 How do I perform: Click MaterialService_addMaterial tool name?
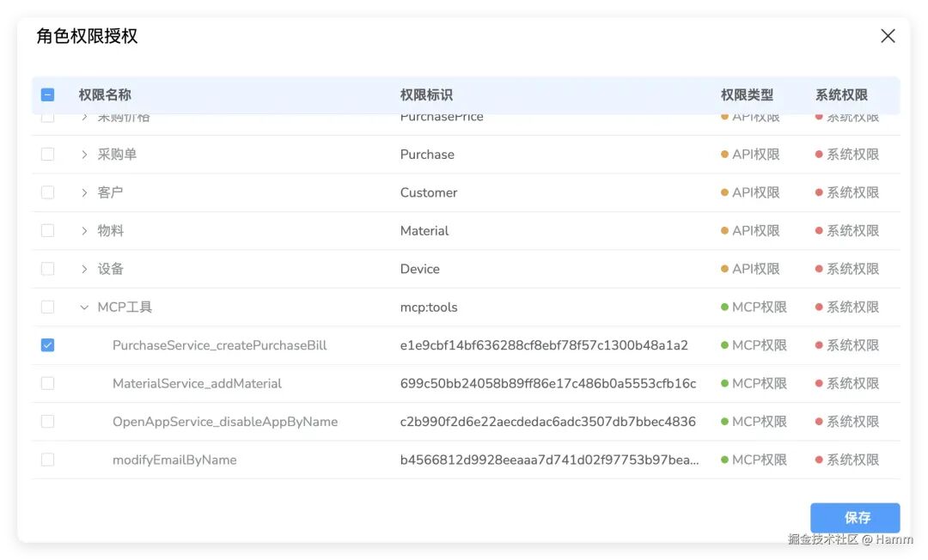tap(197, 384)
